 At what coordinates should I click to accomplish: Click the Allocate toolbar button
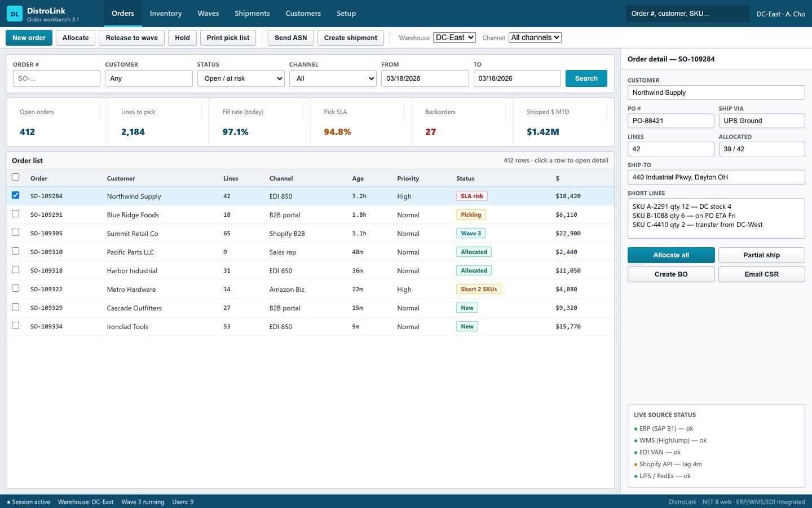[x=76, y=38]
